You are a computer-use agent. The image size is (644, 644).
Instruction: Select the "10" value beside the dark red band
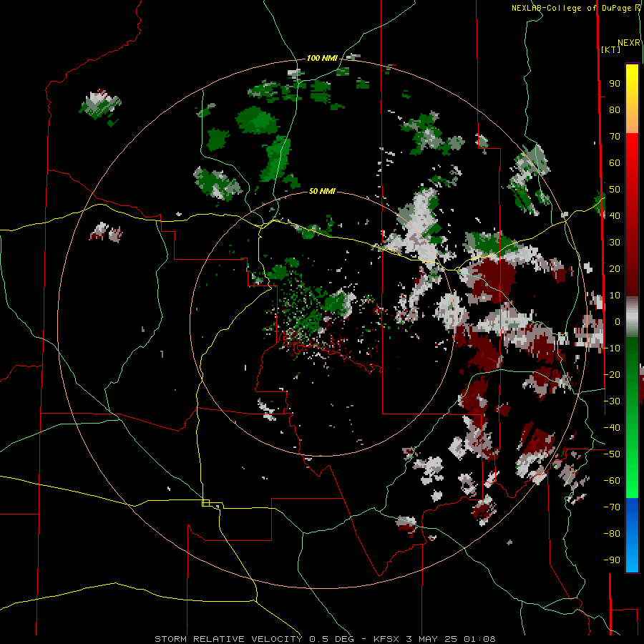click(x=615, y=296)
